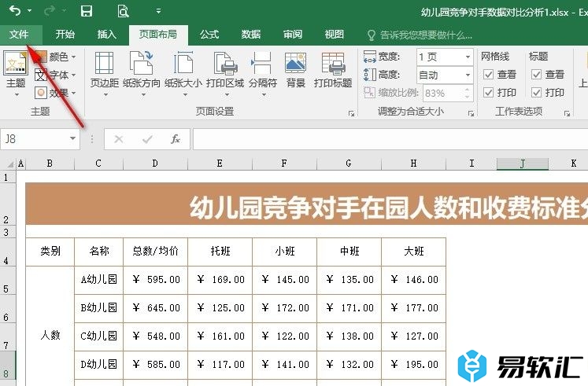Open the 工作表选项 dialog launcher
This screenshot has width=588, height=386.
coord(567,113)
